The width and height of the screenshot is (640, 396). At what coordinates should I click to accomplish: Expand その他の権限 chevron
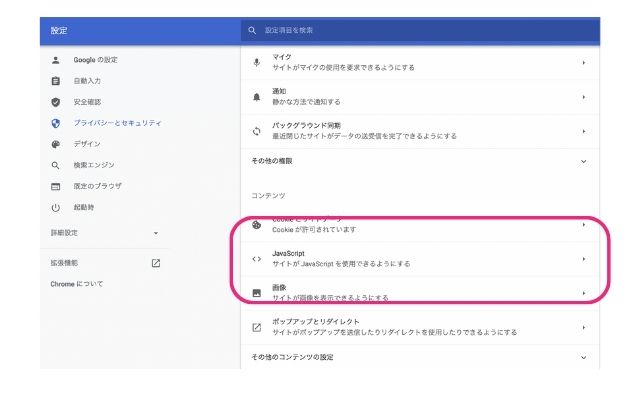point(584,162)
